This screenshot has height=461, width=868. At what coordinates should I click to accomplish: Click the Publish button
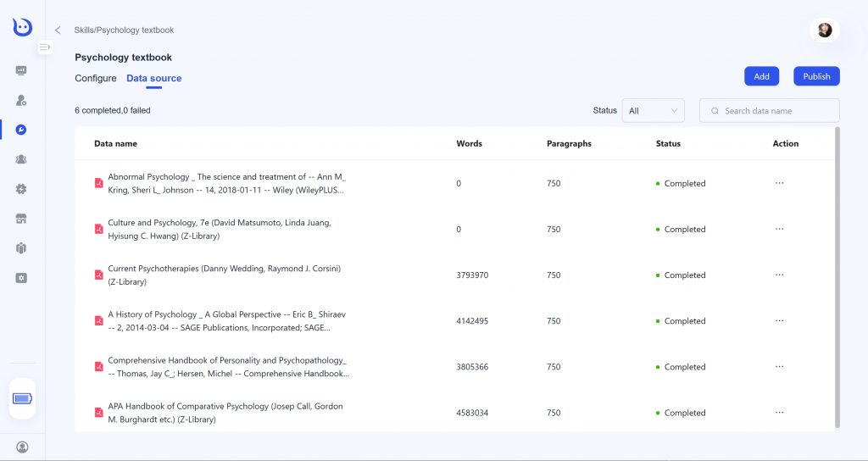click(x=816, y=76)
